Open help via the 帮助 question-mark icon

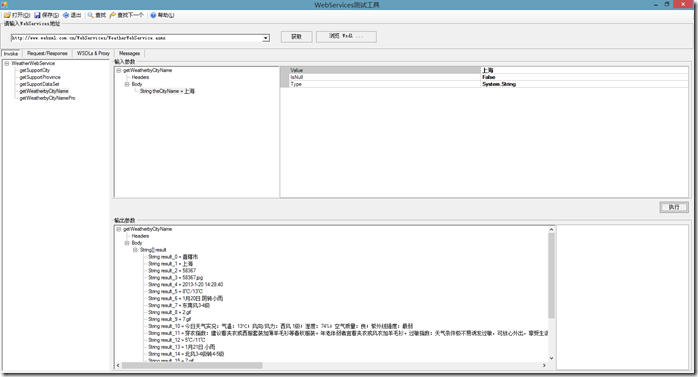(153, 15)
